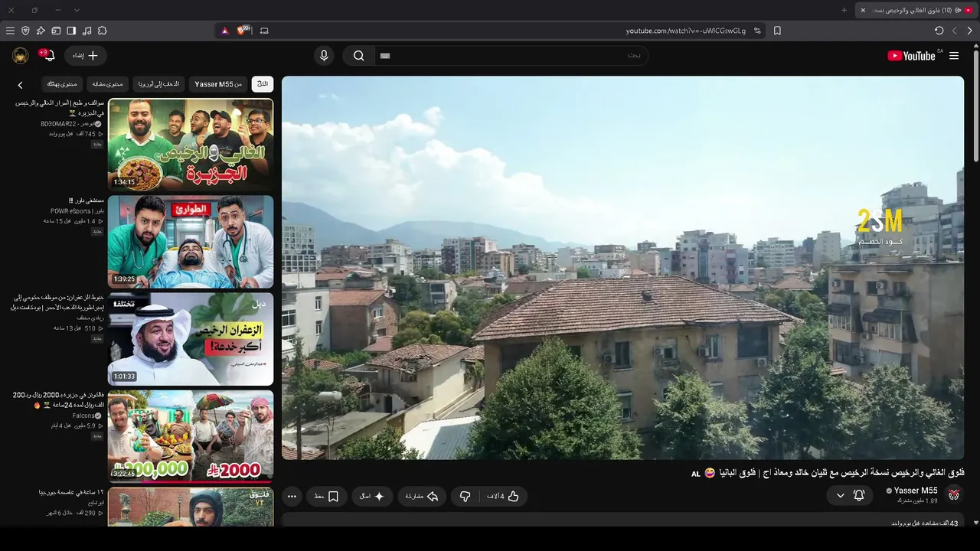Open the YouTube guide hamburger menu
Screen dimensions: 980x551
pyautogui.click(x=954, y=56)
